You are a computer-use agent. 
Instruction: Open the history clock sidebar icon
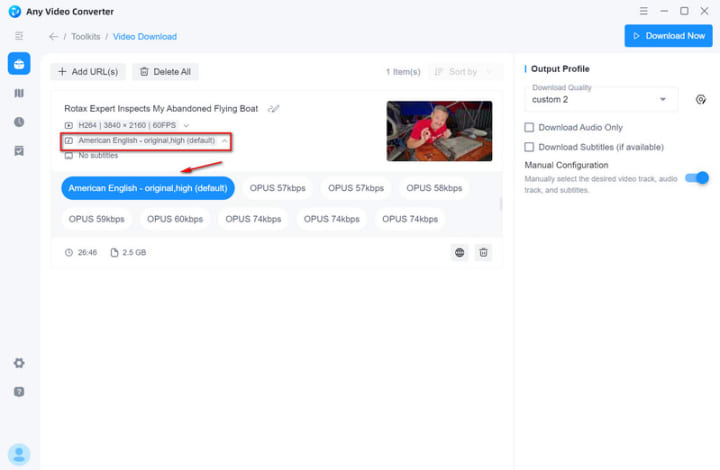pyautogui.click(x=19, y=122)
